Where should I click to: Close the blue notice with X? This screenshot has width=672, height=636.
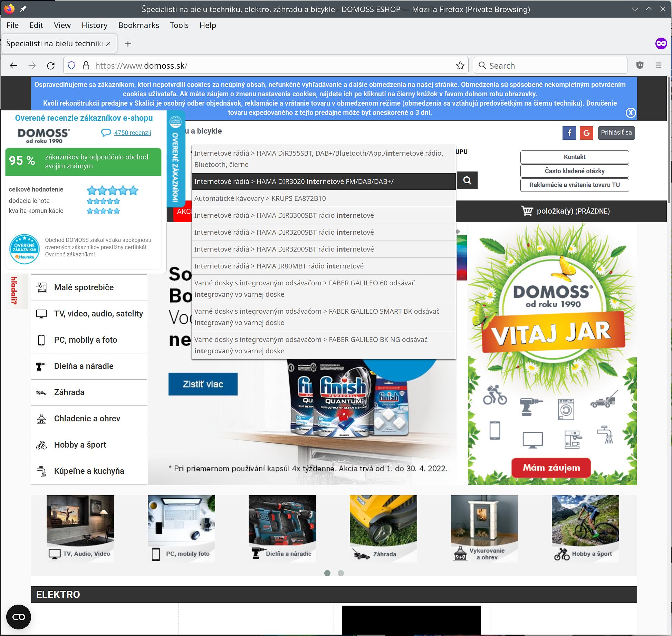pos(631,113)
